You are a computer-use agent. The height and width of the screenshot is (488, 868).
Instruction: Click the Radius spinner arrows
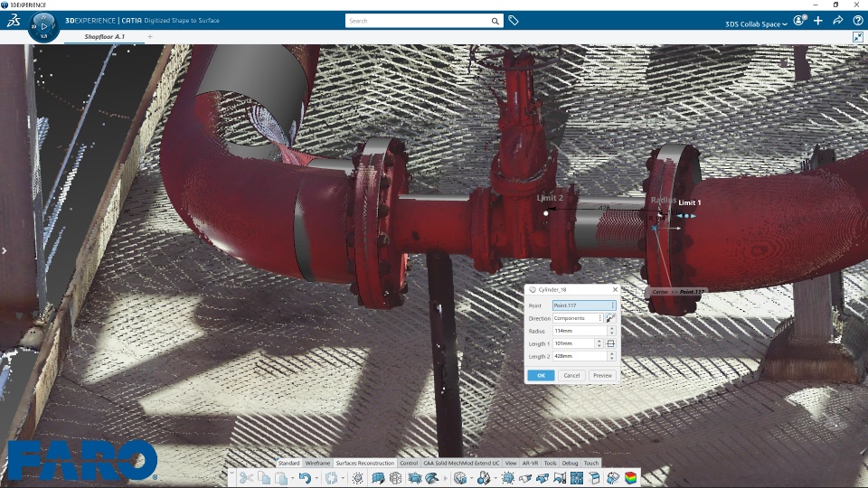click(612, 331)
